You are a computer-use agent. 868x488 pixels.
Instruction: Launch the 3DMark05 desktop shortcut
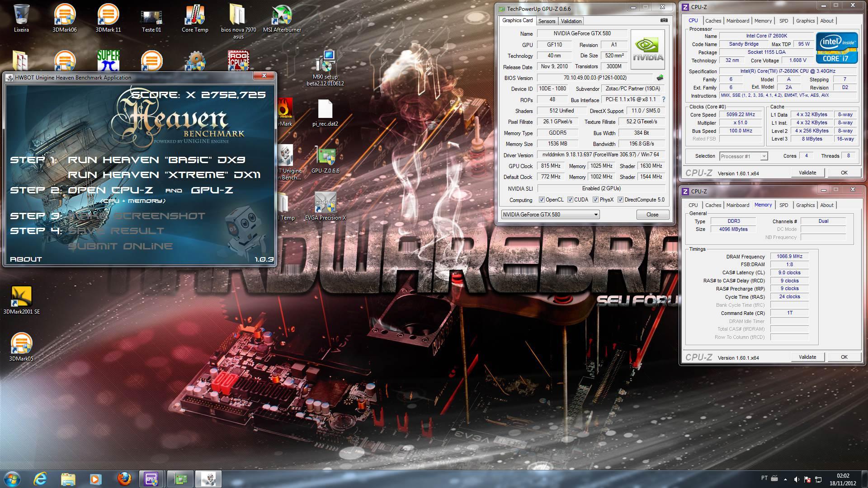[21, 347]
